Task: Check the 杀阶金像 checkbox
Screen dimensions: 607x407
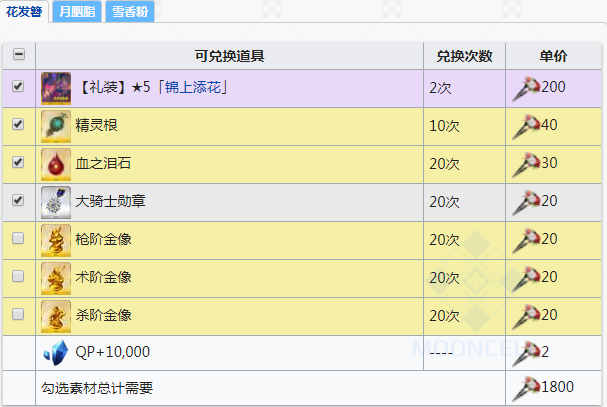Action: (18, 314)
